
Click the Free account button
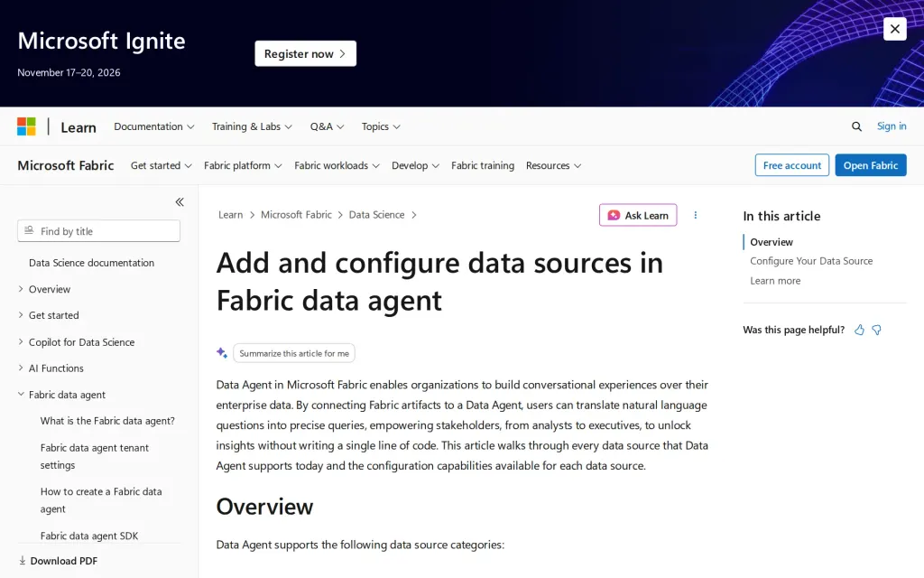(x=791, y=165)
